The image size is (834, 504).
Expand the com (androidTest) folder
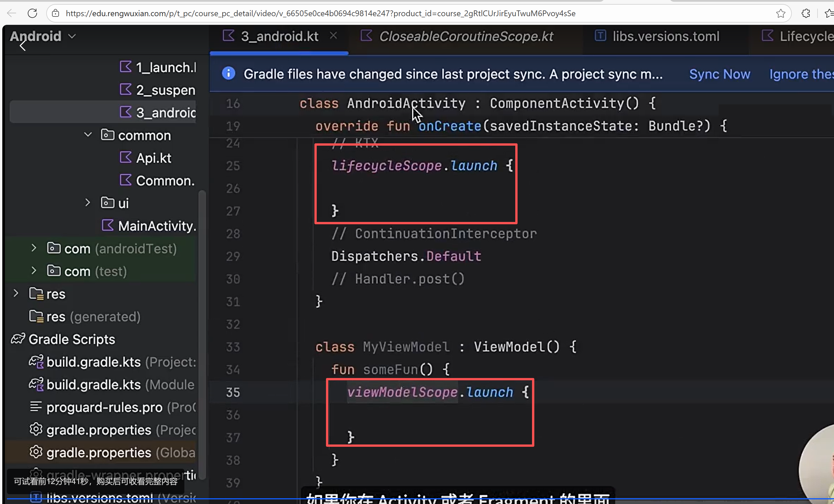click(x=34, y=248)
